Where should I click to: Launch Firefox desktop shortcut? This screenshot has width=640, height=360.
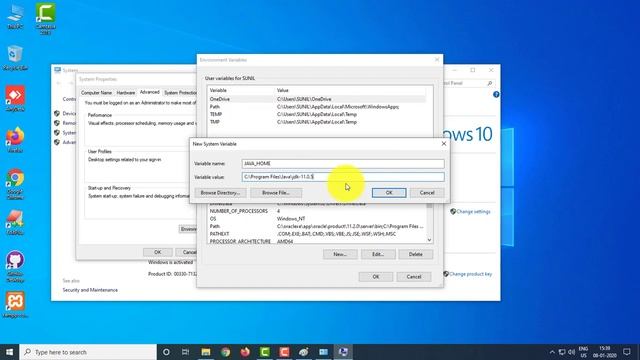pyautogui.click(x=15, y=140)
